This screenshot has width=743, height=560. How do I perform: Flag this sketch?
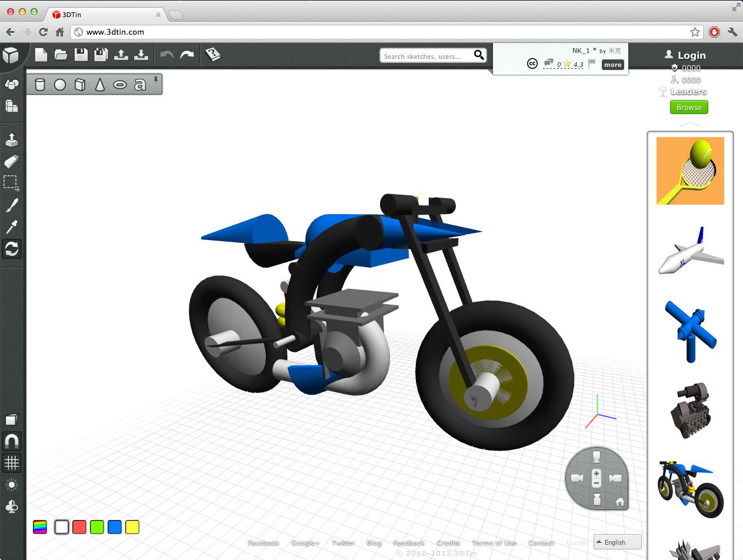592,64
